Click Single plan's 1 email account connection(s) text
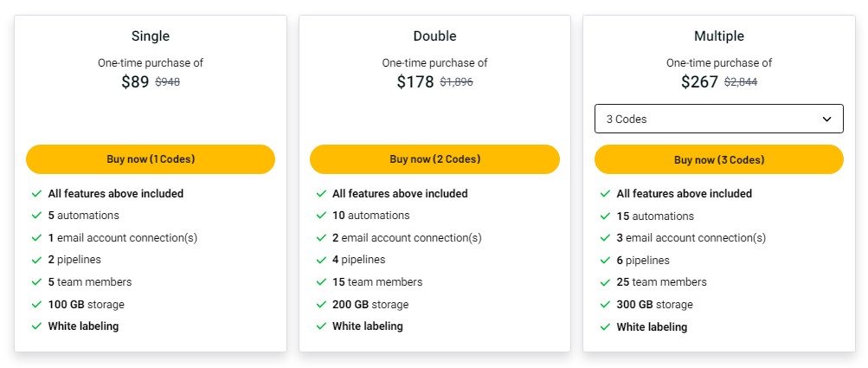Image resolution: width=868 pixels, height=368 pixels. pos(123,238)
